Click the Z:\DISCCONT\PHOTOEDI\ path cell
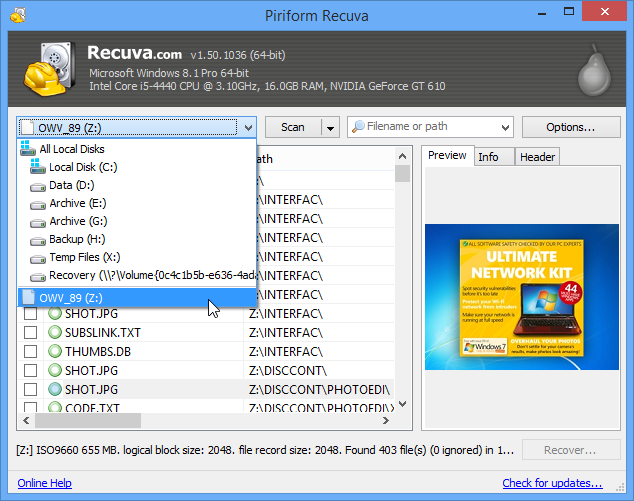Screen dimensions: 634x501 (x=319, y=389)
